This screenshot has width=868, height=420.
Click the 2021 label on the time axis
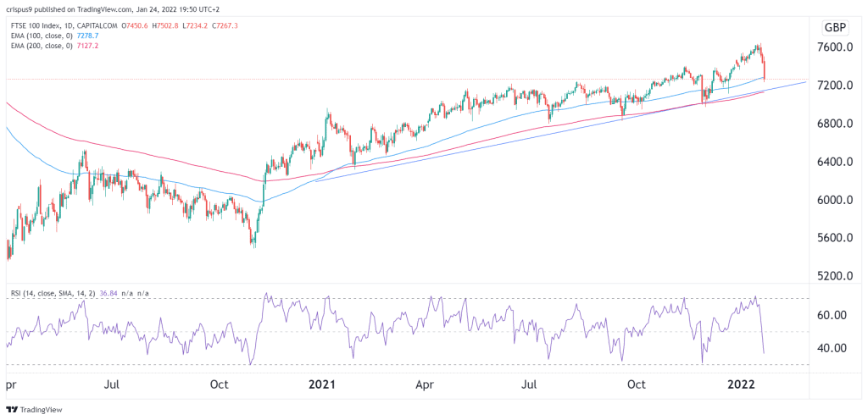[322, 385]
